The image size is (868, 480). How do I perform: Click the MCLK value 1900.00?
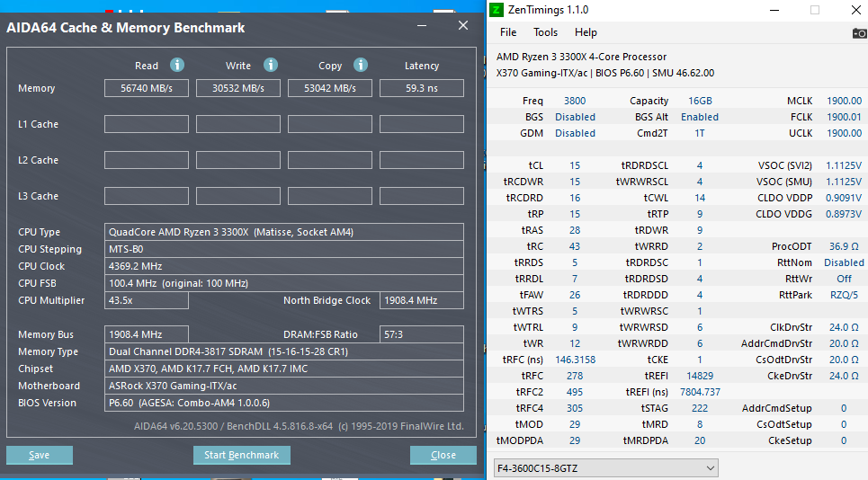tap(844, 101)
